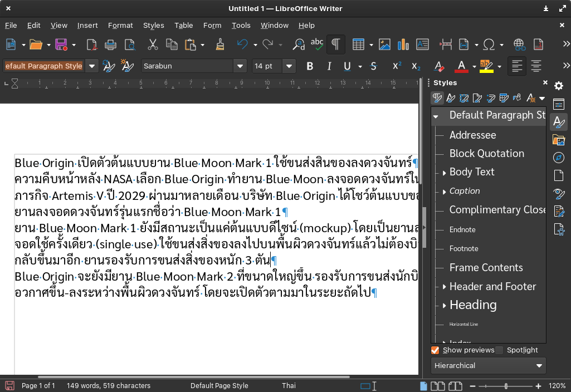
Task: Cut selection with the scissors icon
Action: [x=153, y=45]
